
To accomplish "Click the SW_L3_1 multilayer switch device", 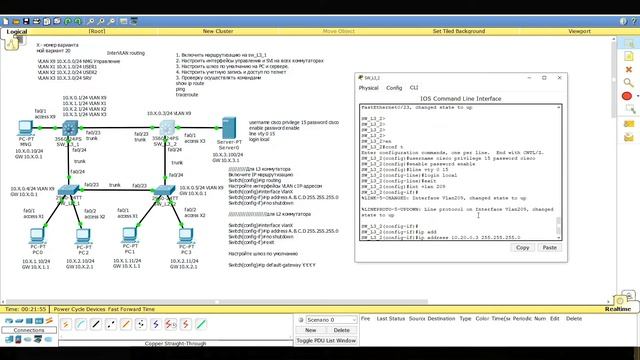I will tap(70, 128).
